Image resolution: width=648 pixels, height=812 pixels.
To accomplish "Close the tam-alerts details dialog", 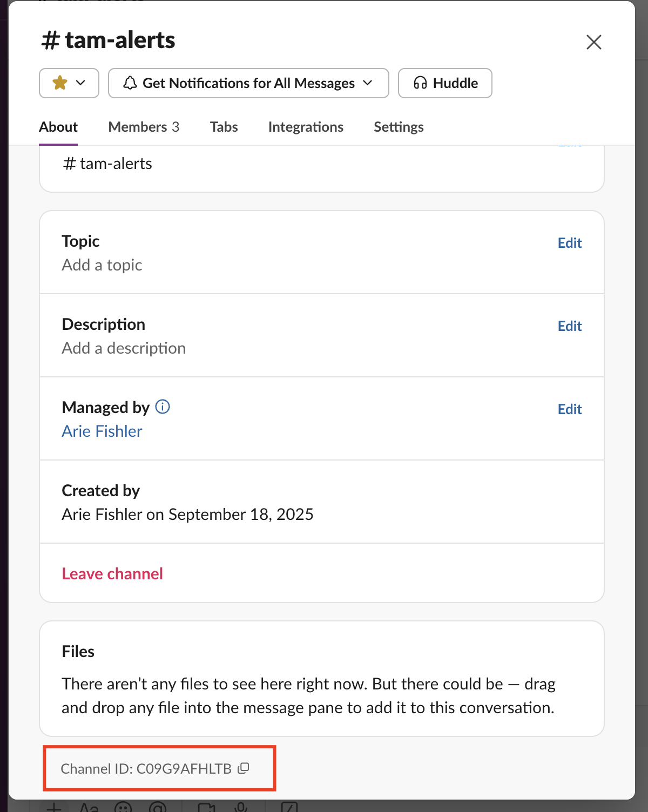I will point(593,42).
